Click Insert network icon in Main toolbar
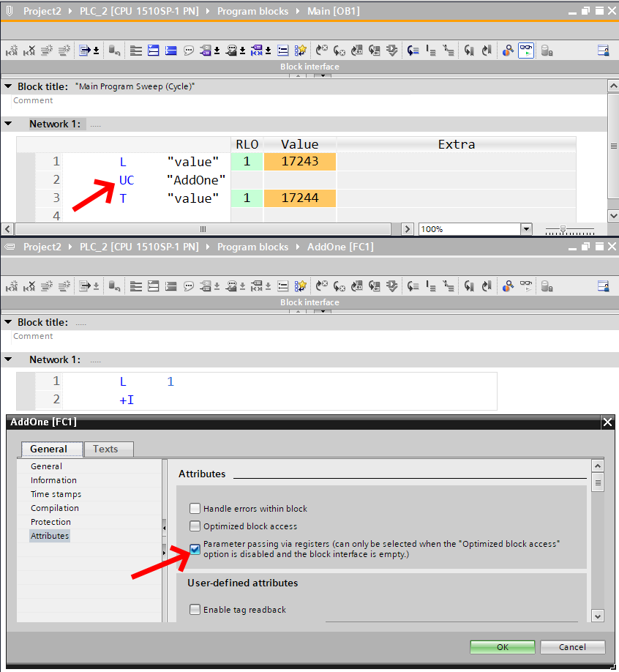619x672 pixels. coord(12,51)
